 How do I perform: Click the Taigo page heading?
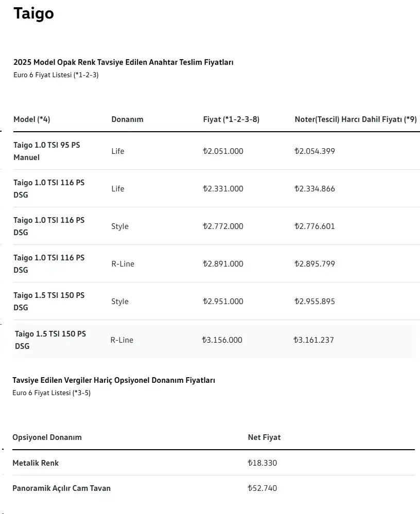(33, 14)
